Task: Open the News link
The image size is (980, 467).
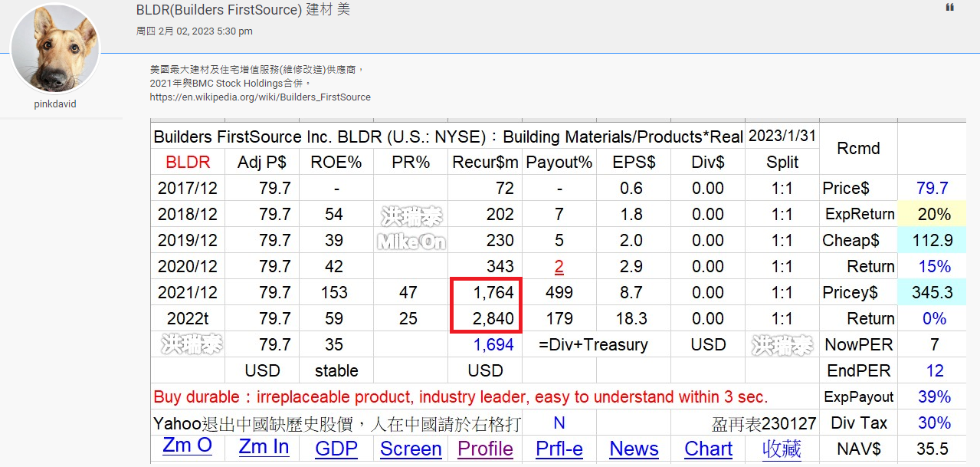Action: point(634,449)
